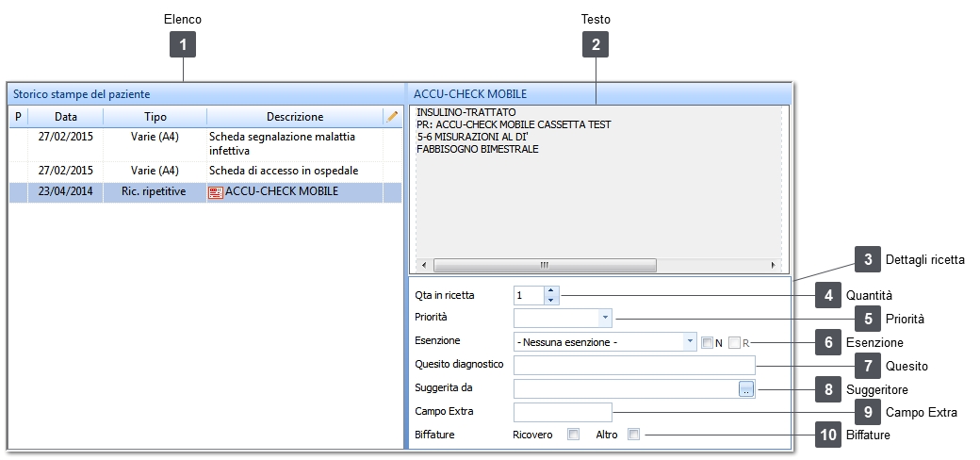
Task: Sort by the Data column header
Action: coord(66,116)
